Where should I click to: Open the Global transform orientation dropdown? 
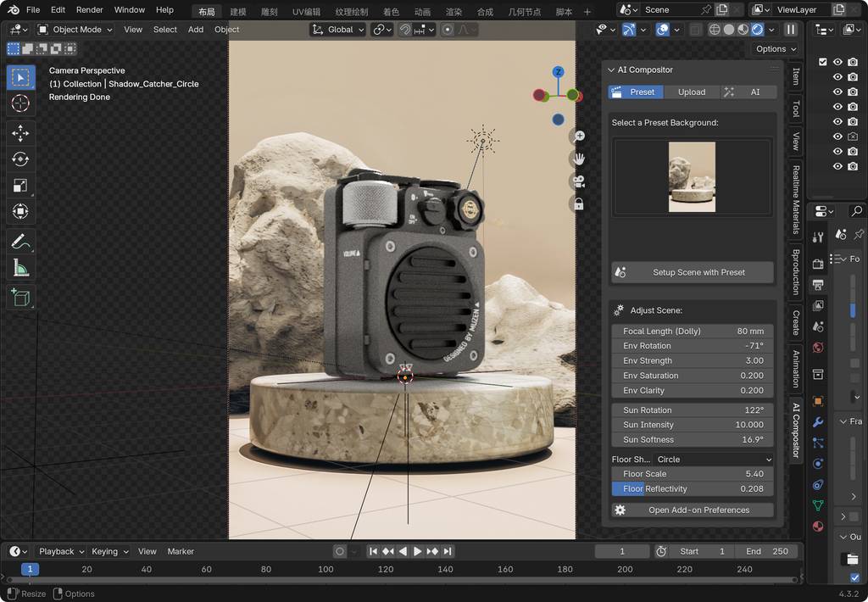click(x=338, y=30)
